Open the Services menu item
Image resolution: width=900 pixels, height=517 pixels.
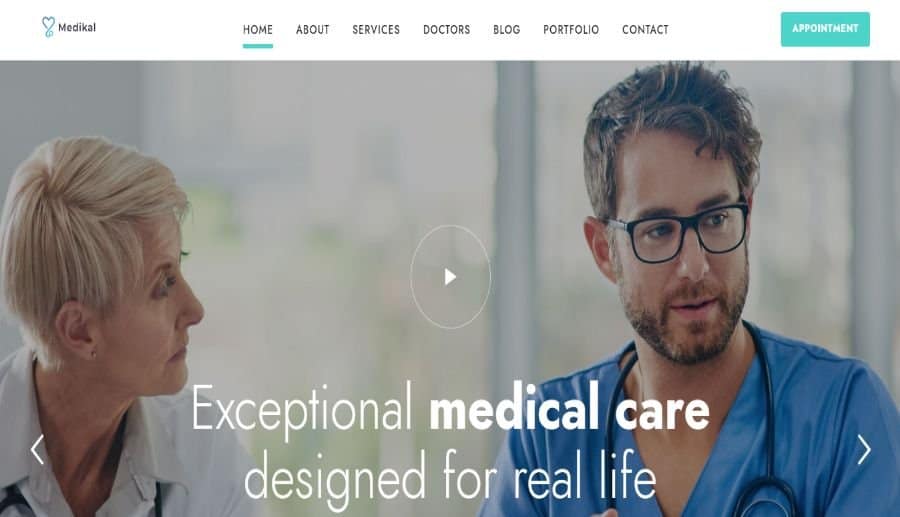point(376,30)
